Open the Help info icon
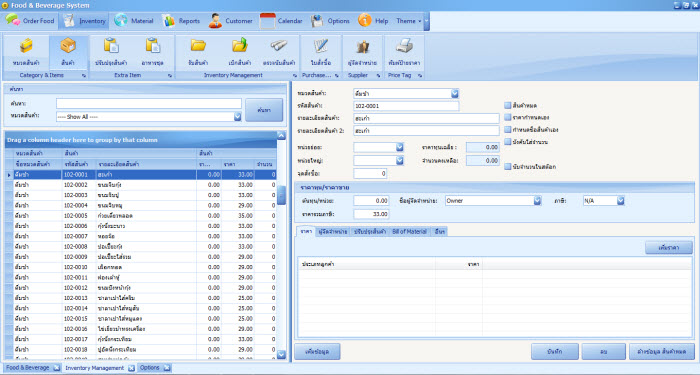 (365, 21)
